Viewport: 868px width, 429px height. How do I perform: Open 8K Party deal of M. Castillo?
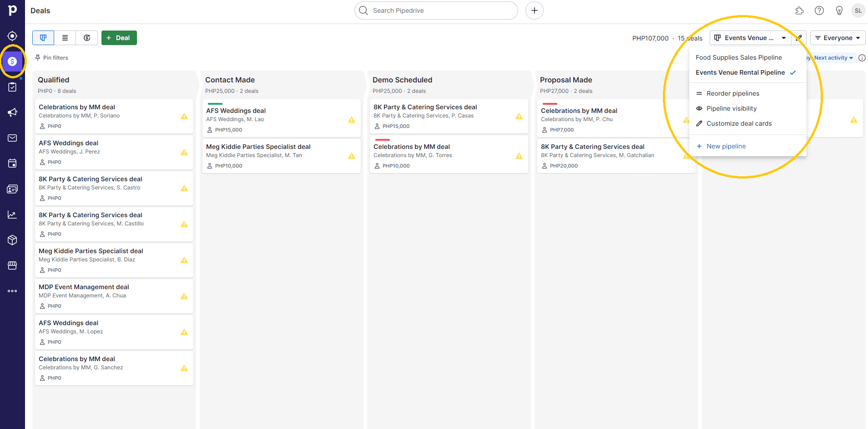click(114, 224)
